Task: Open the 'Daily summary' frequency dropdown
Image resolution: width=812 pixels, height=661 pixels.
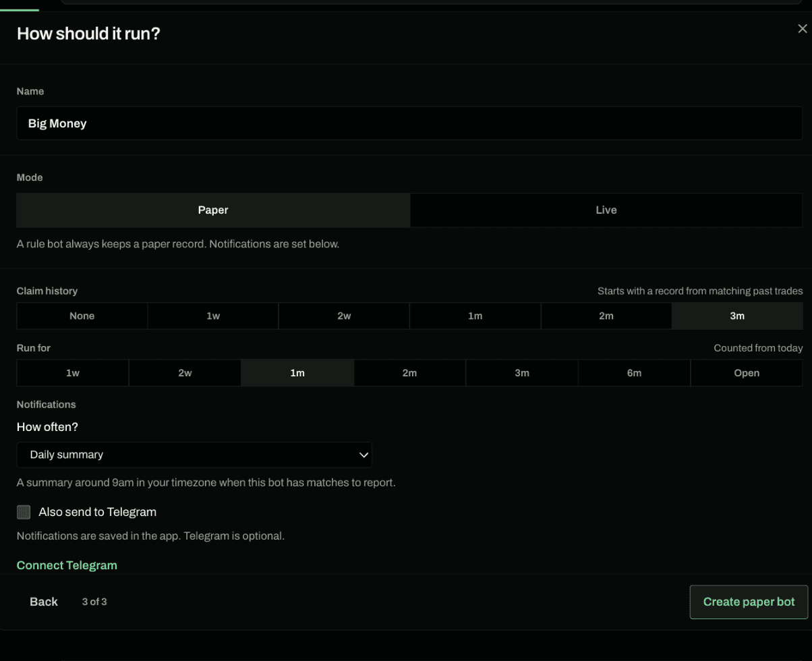Action: coord(194,455)
